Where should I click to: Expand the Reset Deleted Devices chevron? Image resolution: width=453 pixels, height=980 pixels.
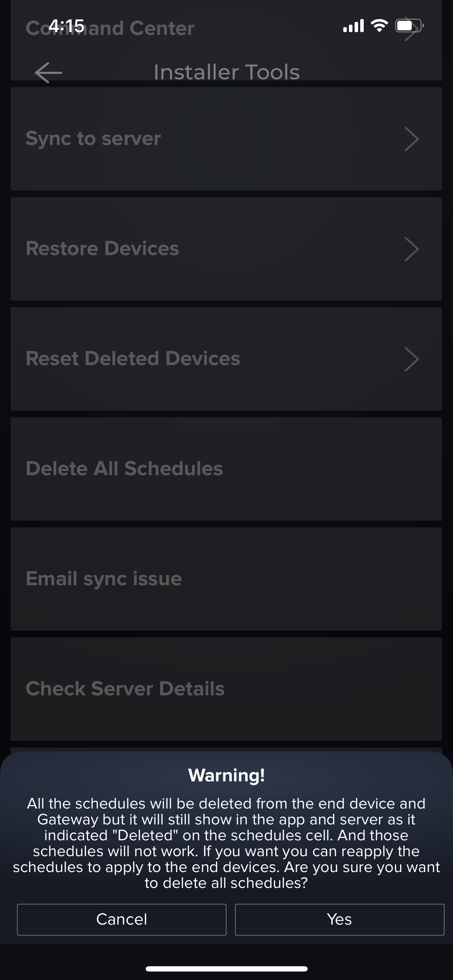[x=411, y=359]
